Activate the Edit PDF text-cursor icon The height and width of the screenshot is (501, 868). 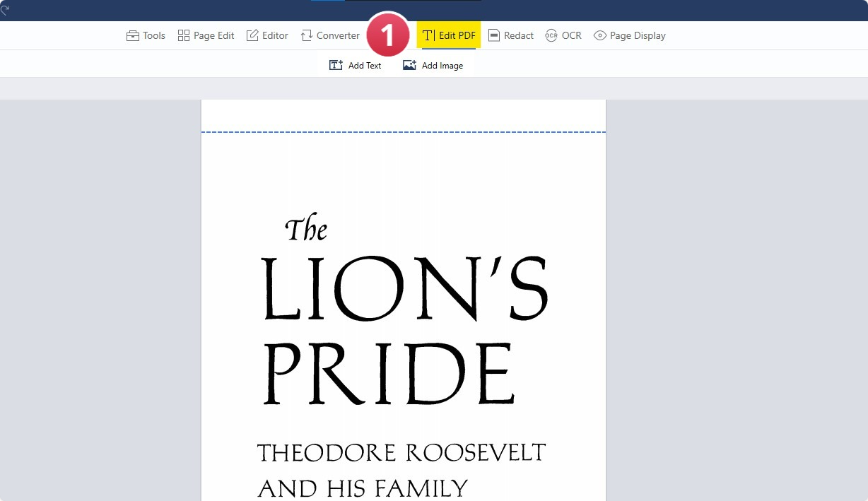428,35
